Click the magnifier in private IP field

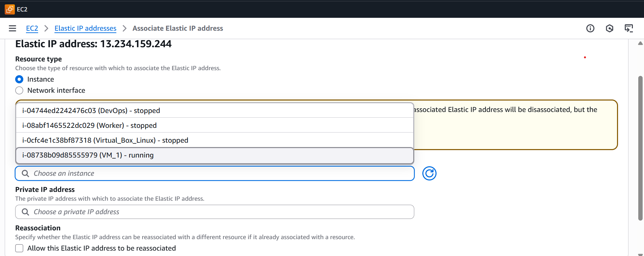click(x=25, y=212)
